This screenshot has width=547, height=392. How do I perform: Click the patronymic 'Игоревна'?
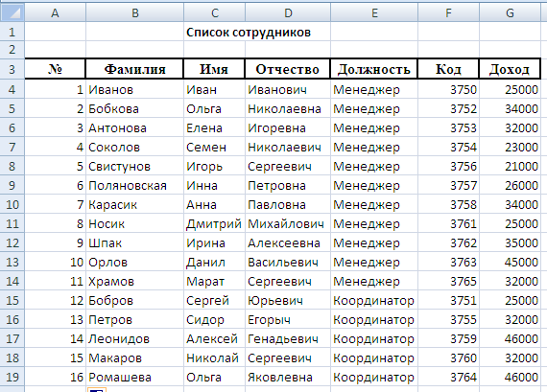pos(288,127)
